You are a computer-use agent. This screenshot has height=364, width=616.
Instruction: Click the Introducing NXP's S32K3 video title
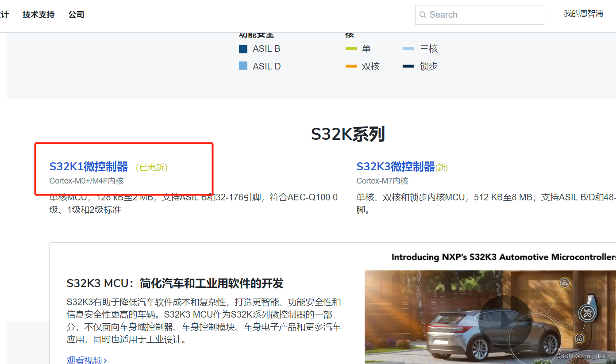(504, 257)
